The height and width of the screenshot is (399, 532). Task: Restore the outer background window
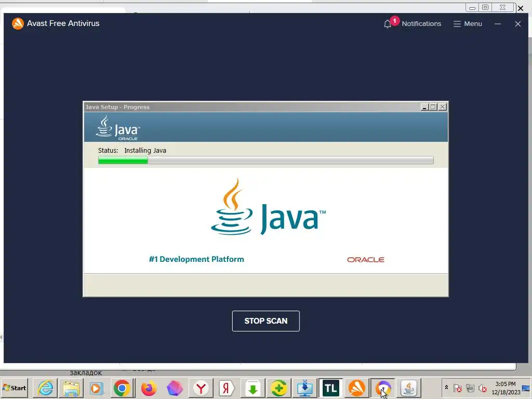tap(485, 7)
